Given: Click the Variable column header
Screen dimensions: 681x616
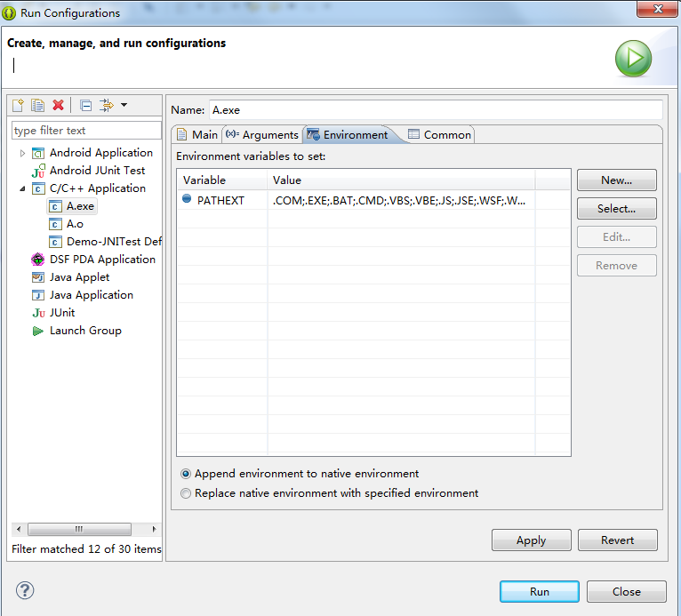Looking at the screenshot, I should pyautogui.click(x=222, y=180).
